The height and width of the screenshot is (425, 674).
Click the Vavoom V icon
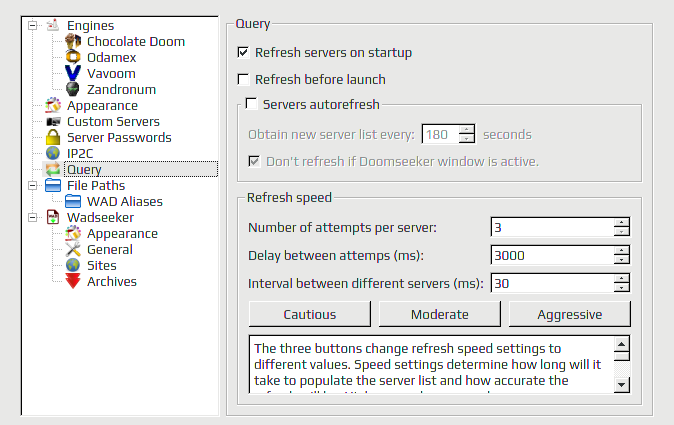click(x=73, y=73)
